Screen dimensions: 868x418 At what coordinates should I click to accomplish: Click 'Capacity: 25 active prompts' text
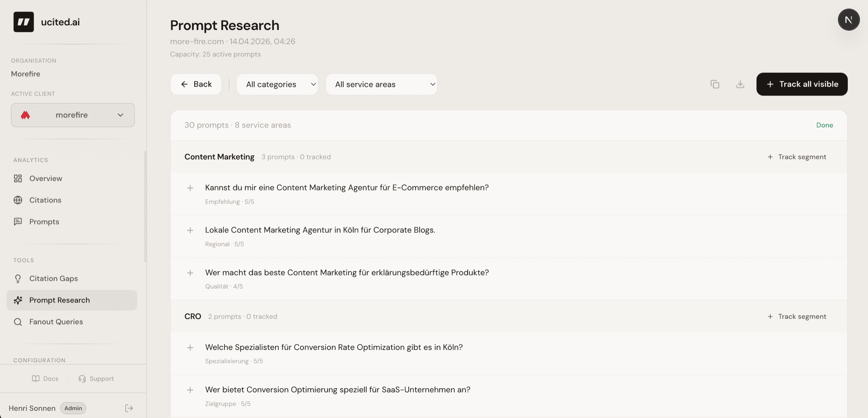pyautogui.click(x=215, y=54)
